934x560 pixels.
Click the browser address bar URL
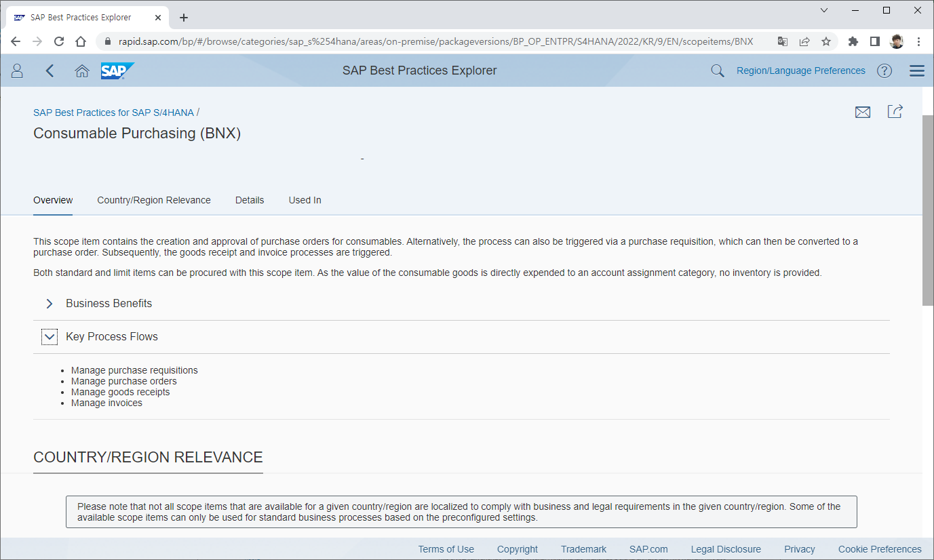435,41
